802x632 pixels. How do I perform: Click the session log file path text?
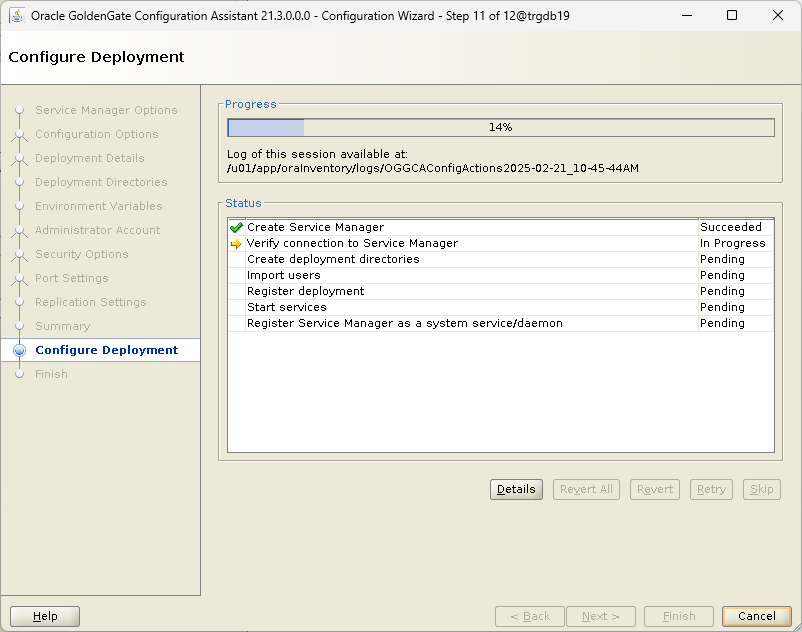coord(433,168)
